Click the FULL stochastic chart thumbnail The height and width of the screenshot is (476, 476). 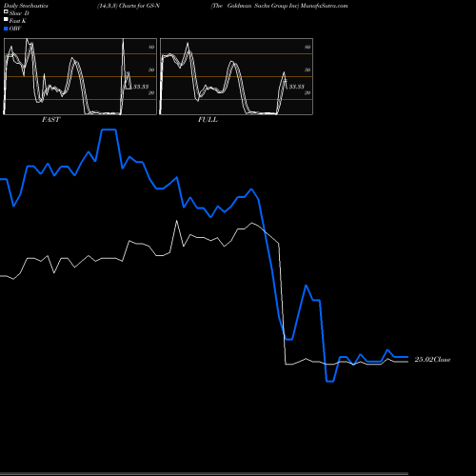236,76
